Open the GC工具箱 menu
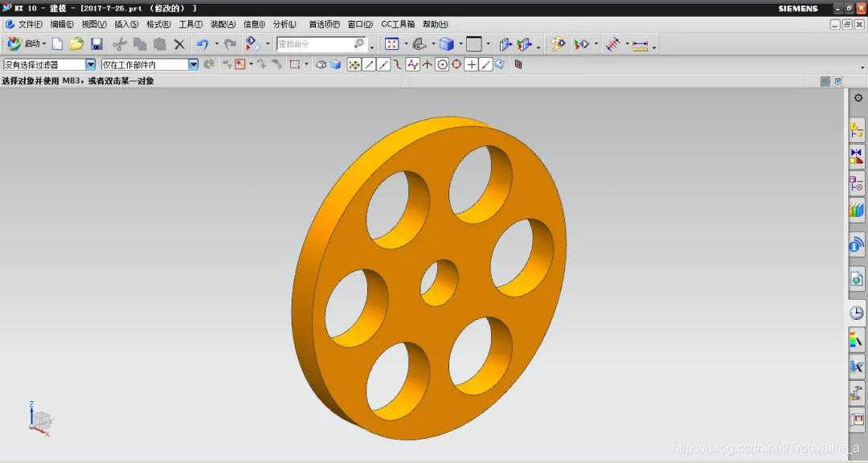Screen dimensions: 868x463 [x=398, y=24]
